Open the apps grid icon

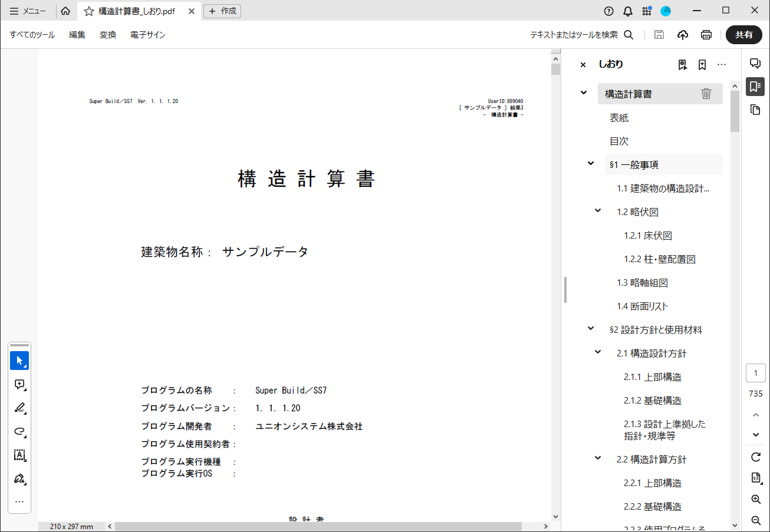[647, 11]
